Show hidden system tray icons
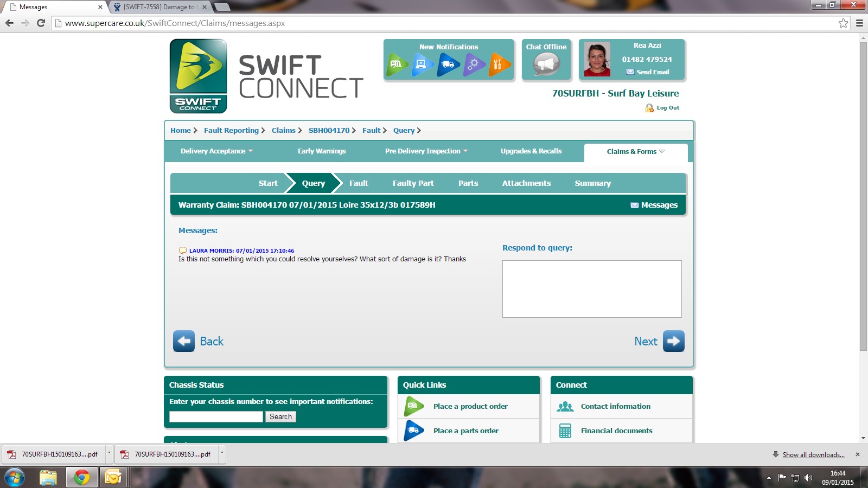Image resolution: width=868 pixels, height=488 pixels. (769, 478)
